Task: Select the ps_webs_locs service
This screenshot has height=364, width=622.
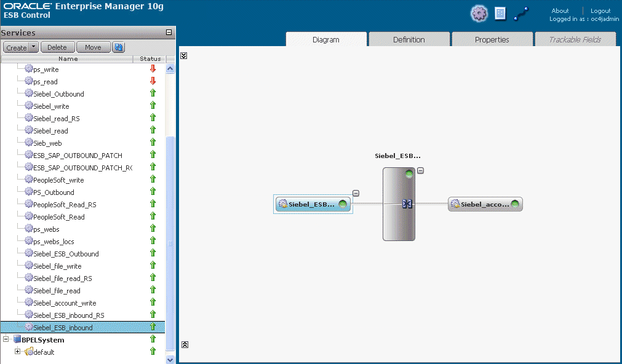Action: pyautogui.click(x=54, y=242)
